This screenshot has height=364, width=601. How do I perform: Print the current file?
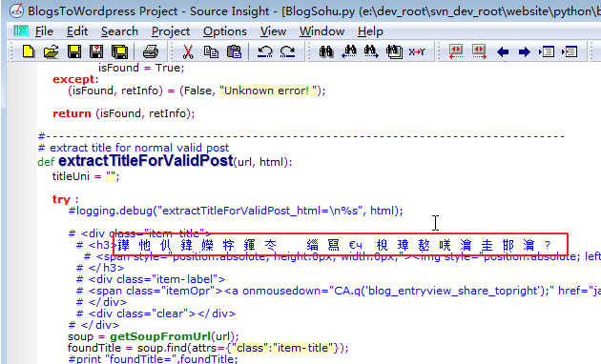tap(151, 51)
